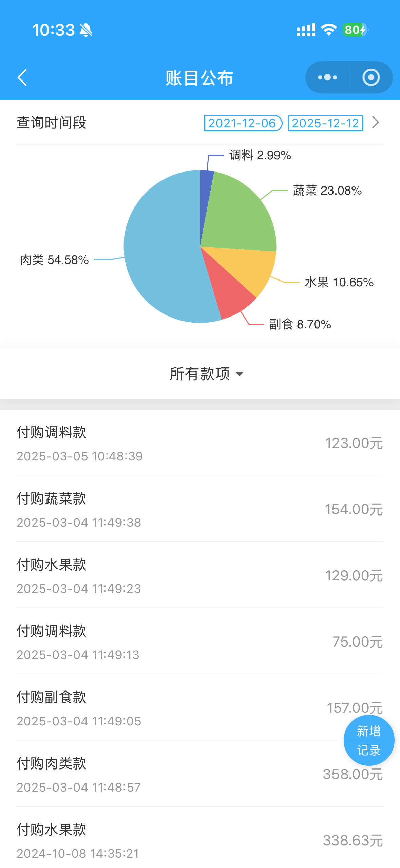Viewport: 400px width, 868px height.
Task: Tap the cellular signal bars icon
Action: (306, 30)
